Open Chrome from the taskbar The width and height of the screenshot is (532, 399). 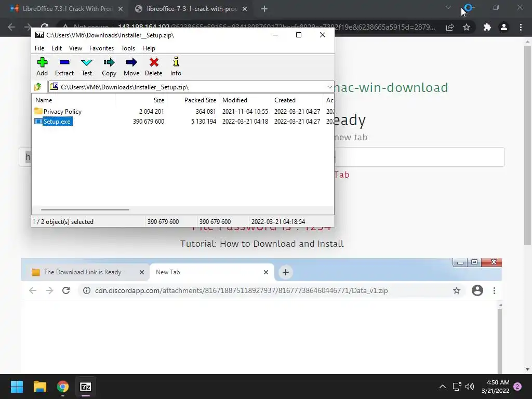point(63,387)
